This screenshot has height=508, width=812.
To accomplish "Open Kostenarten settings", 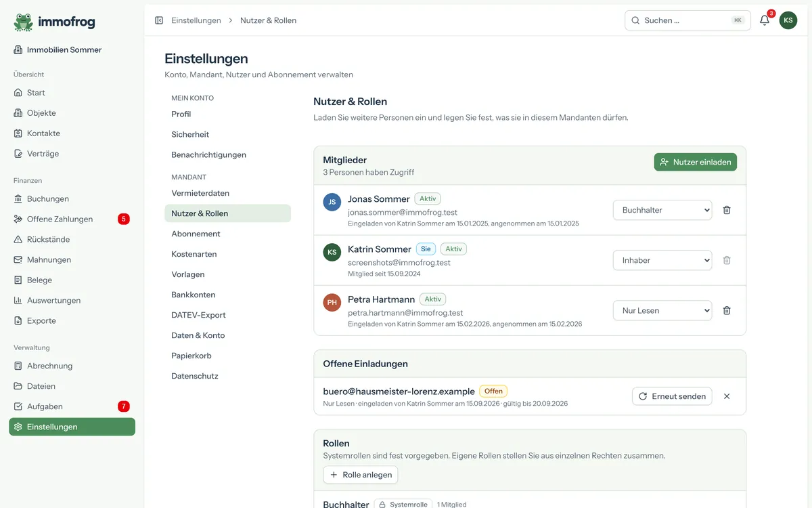I will pos(227,254).
